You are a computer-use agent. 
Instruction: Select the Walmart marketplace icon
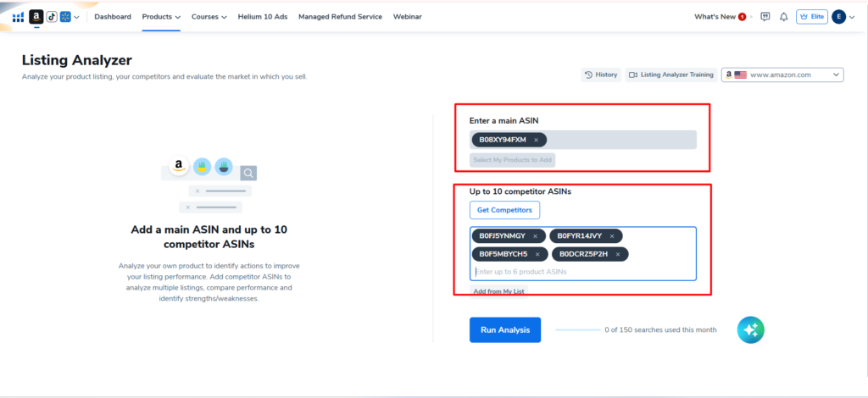(x=65, y=17)
